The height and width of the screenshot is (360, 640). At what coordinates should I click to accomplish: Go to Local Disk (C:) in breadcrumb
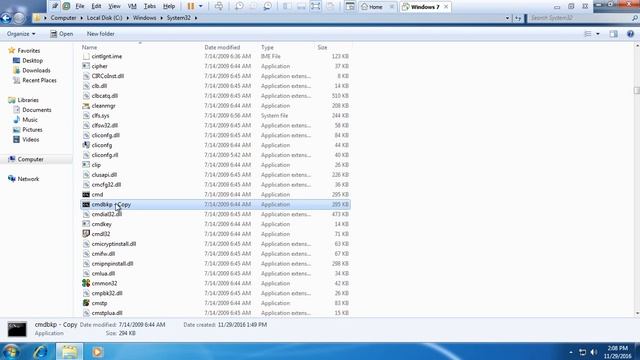(104, 18)
